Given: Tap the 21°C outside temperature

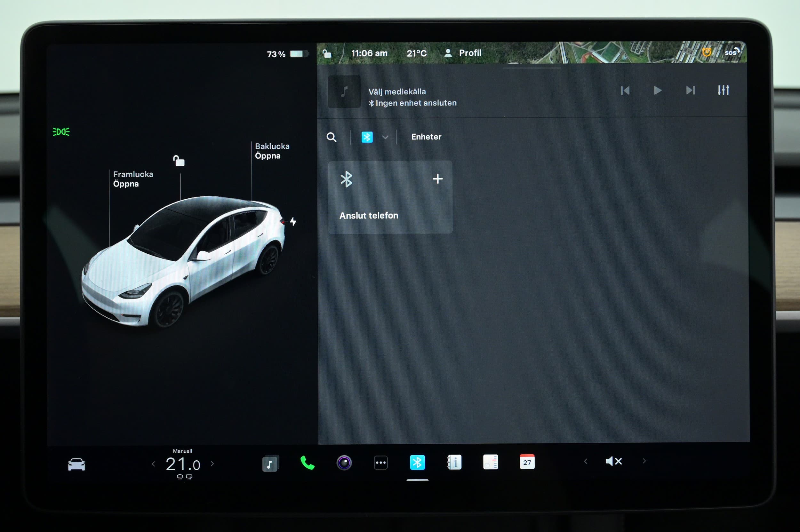Looking at the screenshot, I should 417,53.
